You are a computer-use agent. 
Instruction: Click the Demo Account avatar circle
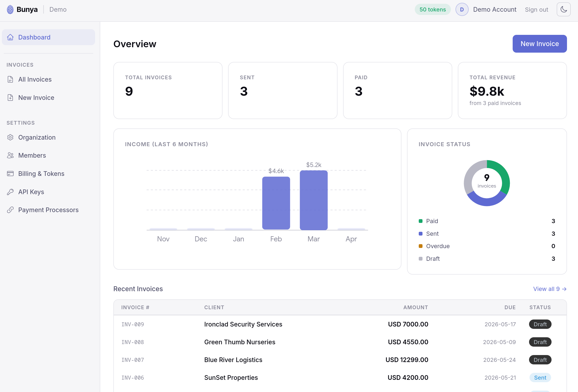[462, 9]
